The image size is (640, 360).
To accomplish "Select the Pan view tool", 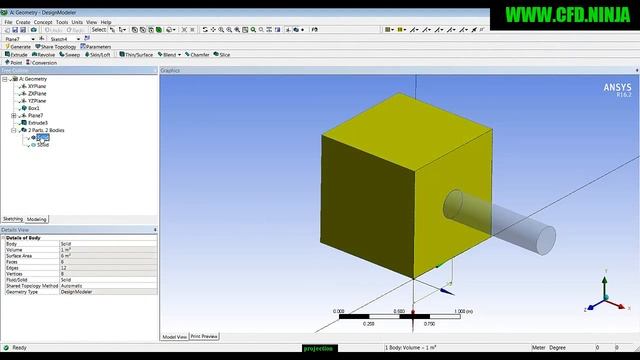I will [213, 30].
